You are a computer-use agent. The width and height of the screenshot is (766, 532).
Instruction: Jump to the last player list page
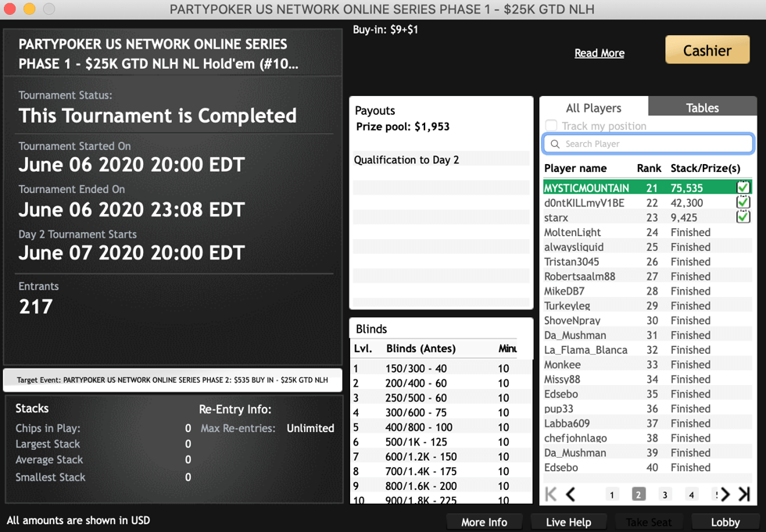point(744,494)
